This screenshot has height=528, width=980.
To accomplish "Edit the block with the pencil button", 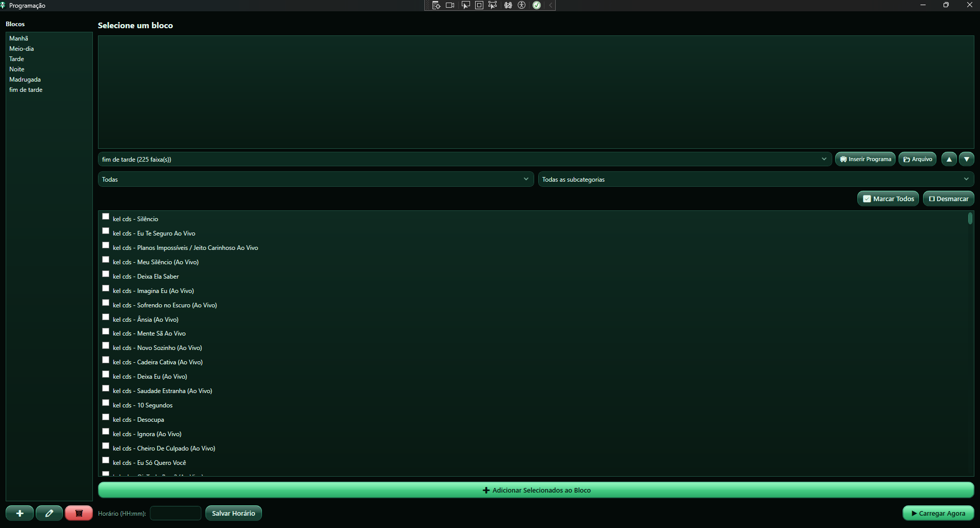I will 49,513.
